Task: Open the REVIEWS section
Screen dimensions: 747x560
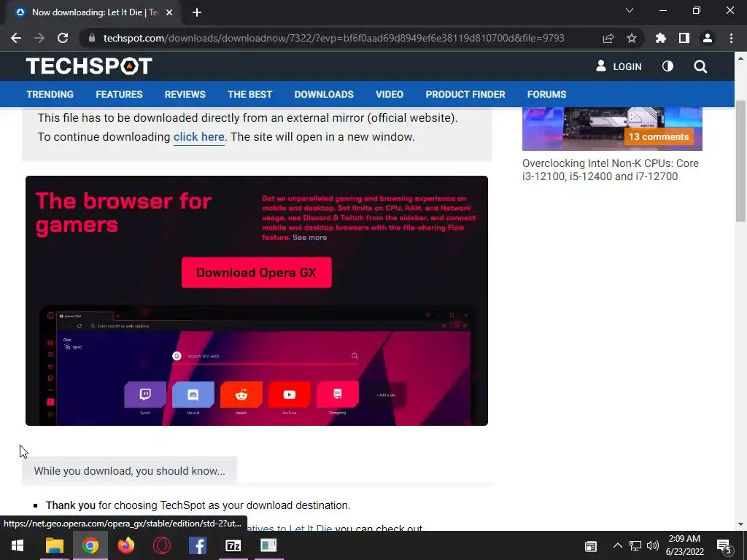Action: [185, 94]
